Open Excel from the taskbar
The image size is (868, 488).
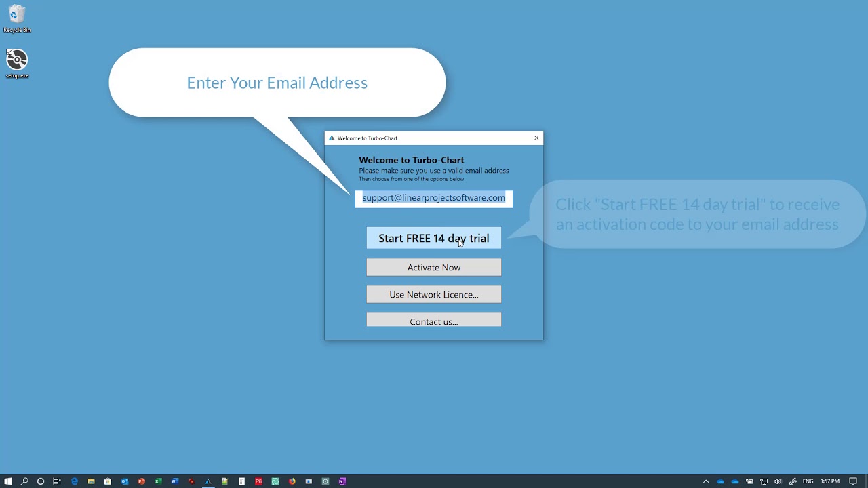pyautogui.click(x=158, y=481)
